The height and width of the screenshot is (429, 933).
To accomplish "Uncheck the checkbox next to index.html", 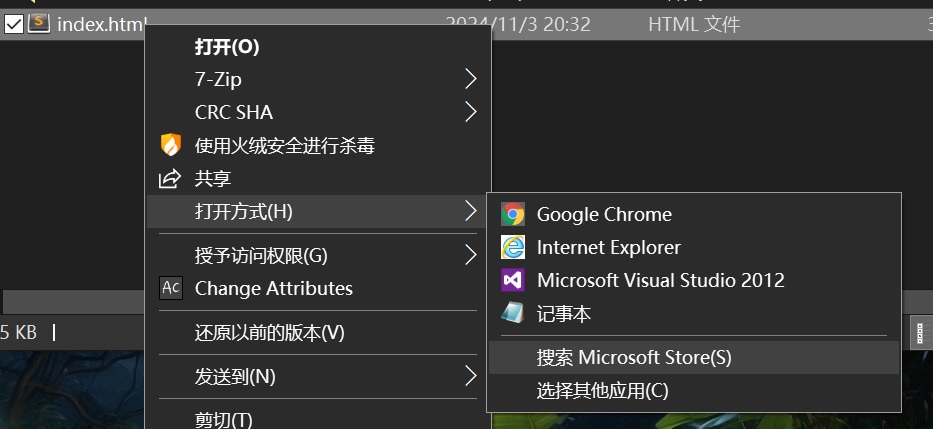I will point(14,25).
